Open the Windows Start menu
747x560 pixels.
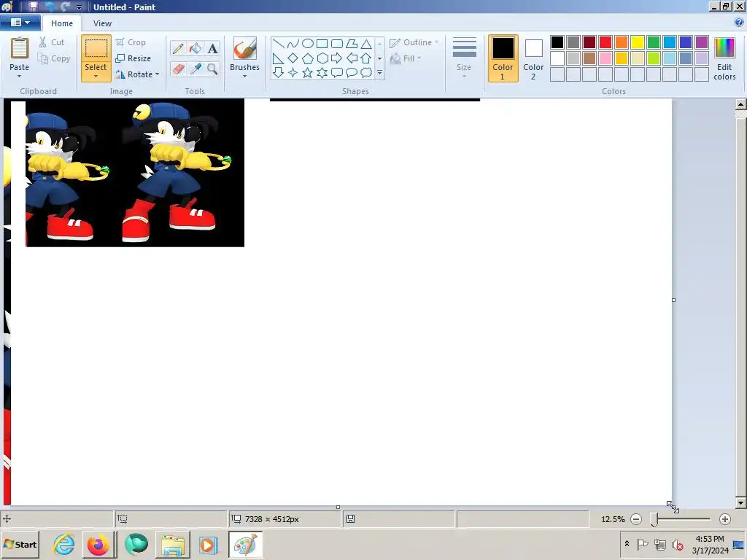click(20, 544)
